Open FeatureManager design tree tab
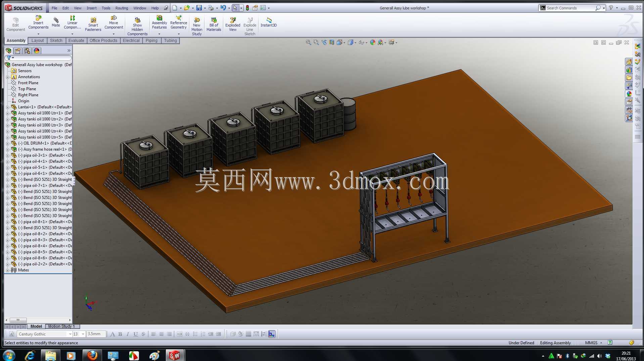The image size is (644, 361). click(x=8, y=51)
